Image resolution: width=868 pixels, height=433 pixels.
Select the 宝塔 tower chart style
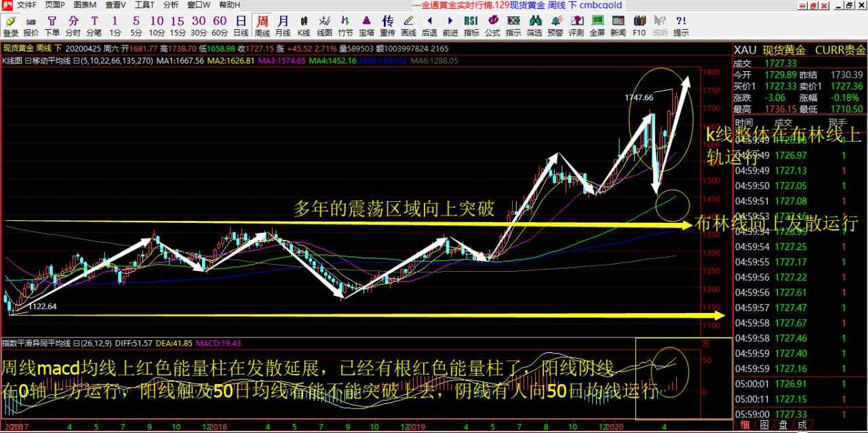point(367,26)
